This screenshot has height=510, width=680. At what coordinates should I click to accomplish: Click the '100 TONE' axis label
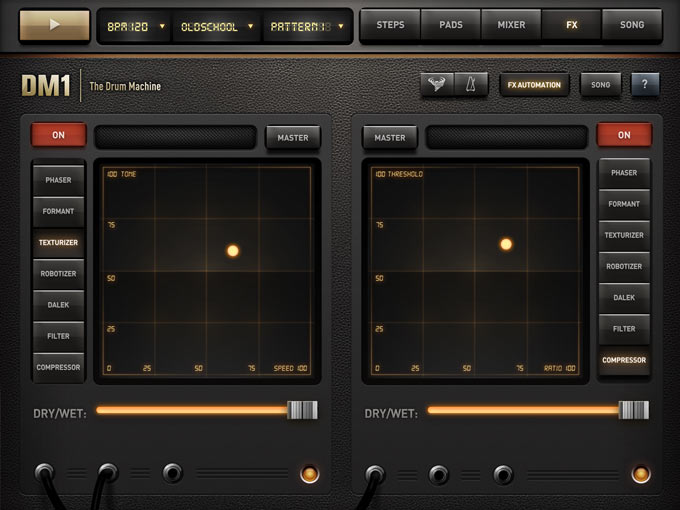122,174
